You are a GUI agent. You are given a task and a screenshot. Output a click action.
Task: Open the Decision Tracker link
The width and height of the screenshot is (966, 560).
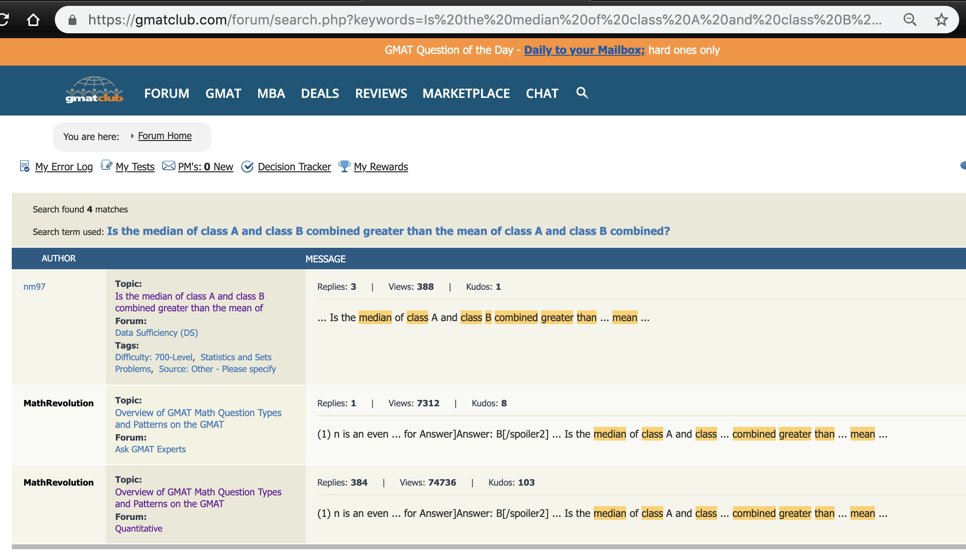pyautogui.click(x=294, y=167)
